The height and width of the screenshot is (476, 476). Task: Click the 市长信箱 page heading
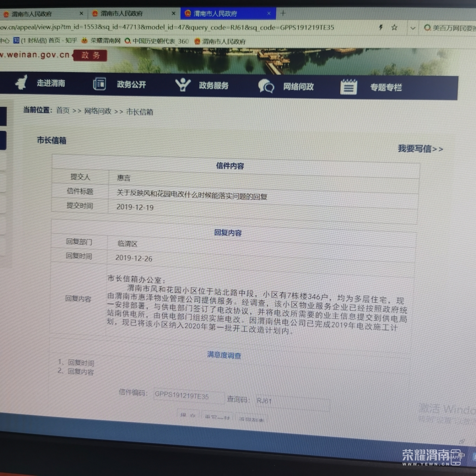[52, 140]
